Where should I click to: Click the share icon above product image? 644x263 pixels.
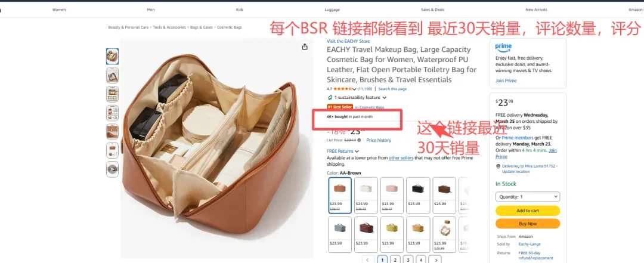tap(305, 47)
